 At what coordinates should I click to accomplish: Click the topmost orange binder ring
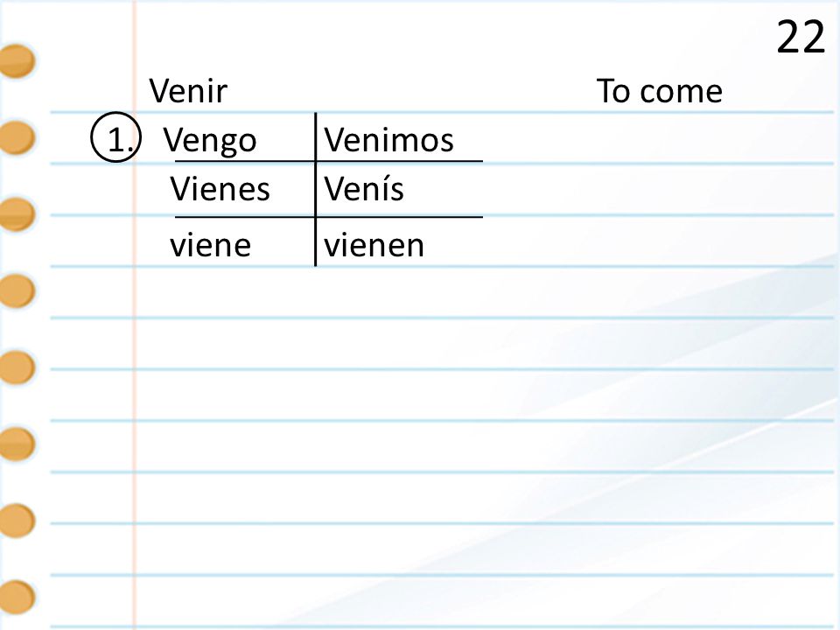pyautogui.click(x=17, y=60)
